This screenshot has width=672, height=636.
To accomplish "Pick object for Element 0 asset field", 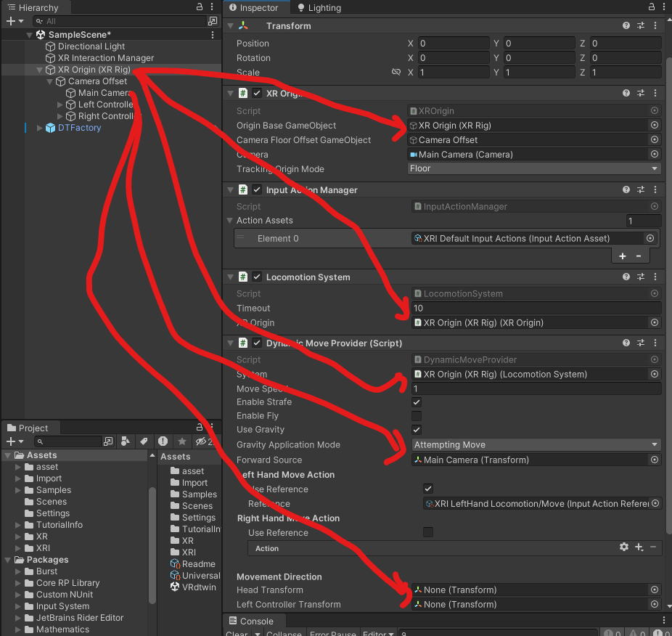I will tap(650, 238).
